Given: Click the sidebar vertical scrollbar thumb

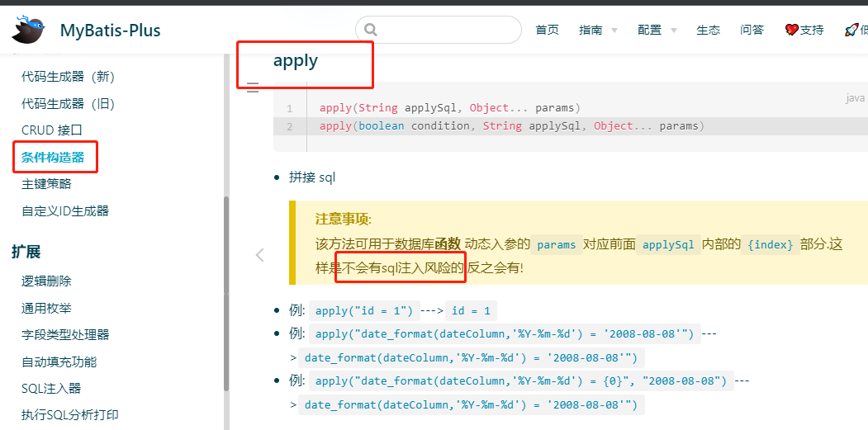Looking at the screenshot, I should 226,293.
